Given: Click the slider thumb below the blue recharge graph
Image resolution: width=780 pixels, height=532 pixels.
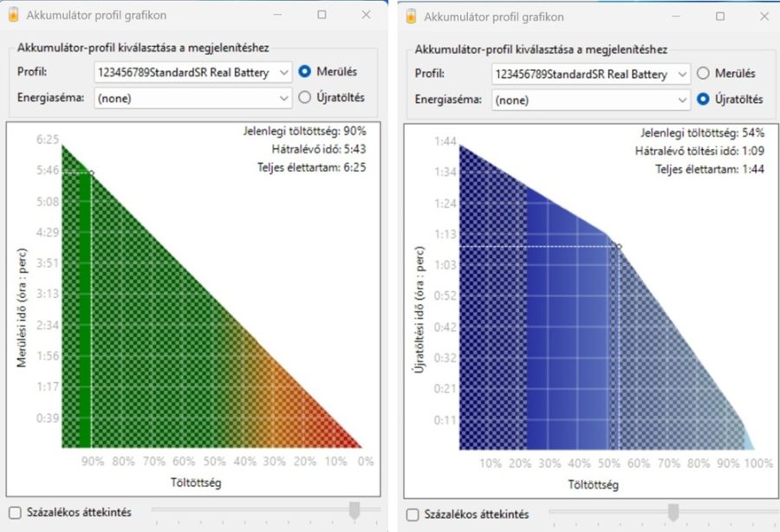Looking at the screenshot, I should tap(673, 514).
